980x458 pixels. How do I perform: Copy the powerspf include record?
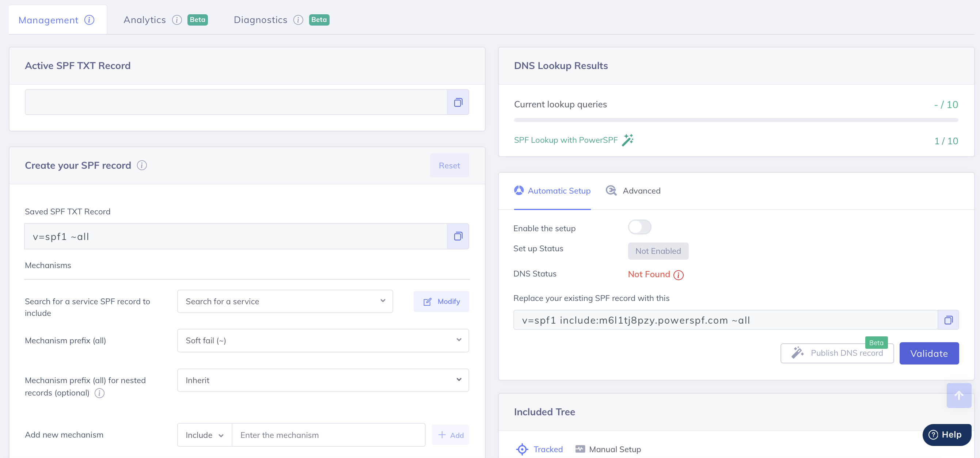point(948,320)
